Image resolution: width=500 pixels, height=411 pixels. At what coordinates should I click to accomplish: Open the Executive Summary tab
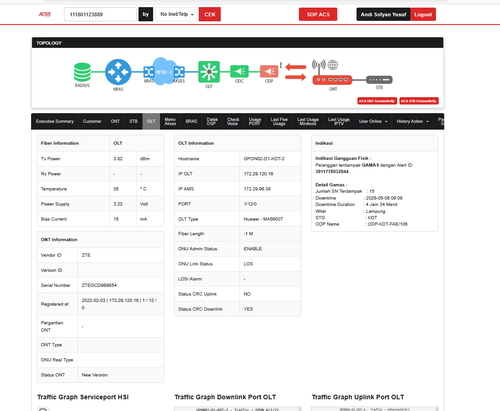(55, 121)
